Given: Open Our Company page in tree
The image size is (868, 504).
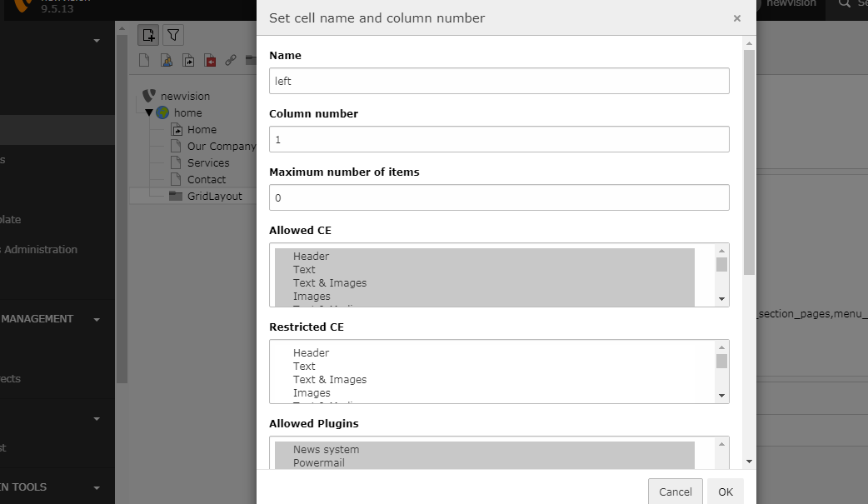Looking at the screenshot, I should [221, 146].
